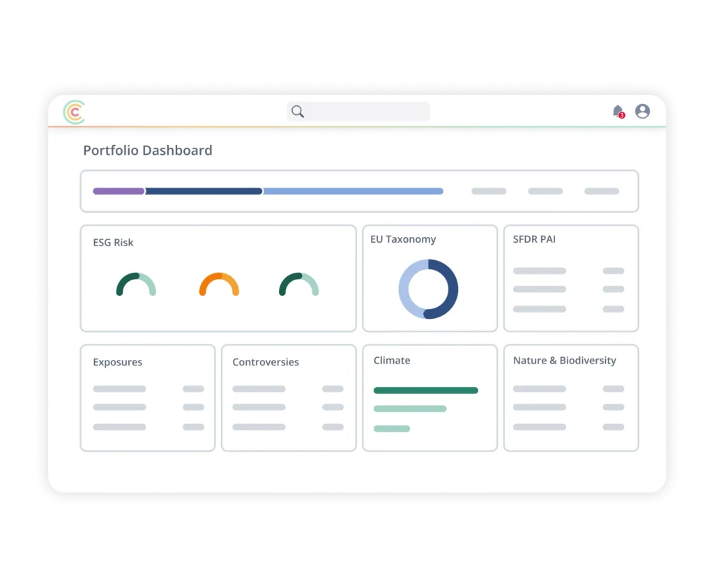Open the Controversies card
Viewport: 714px width, 588px height.
point(289,398)
